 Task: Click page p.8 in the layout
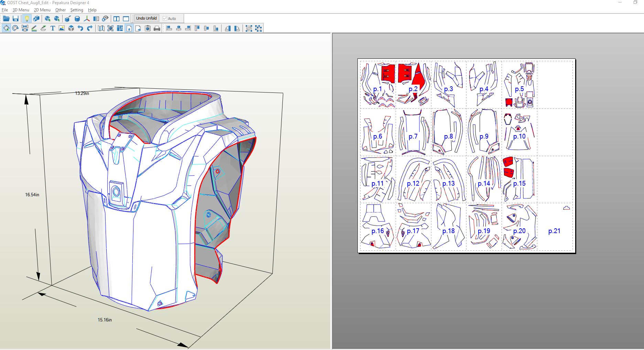coord(449,132)
